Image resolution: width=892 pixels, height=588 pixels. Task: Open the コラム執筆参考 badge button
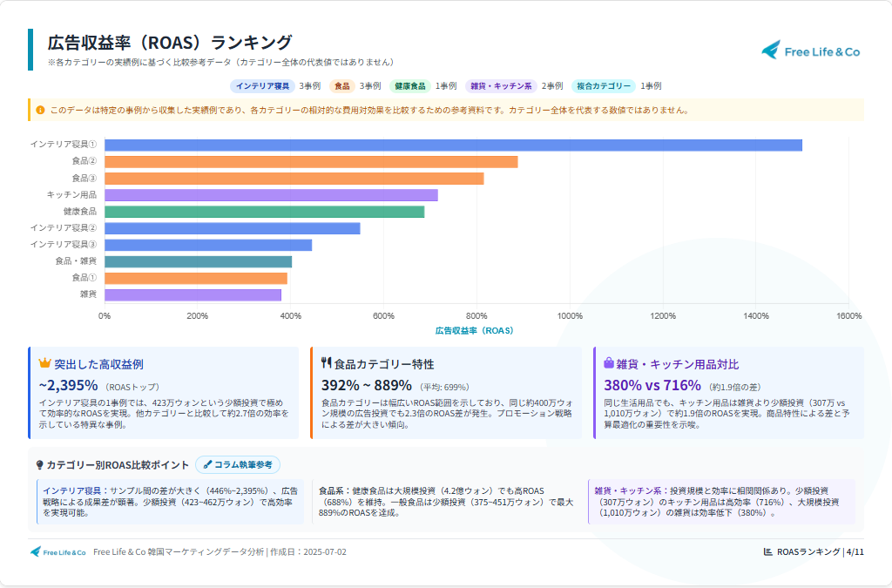pos(238,465)
